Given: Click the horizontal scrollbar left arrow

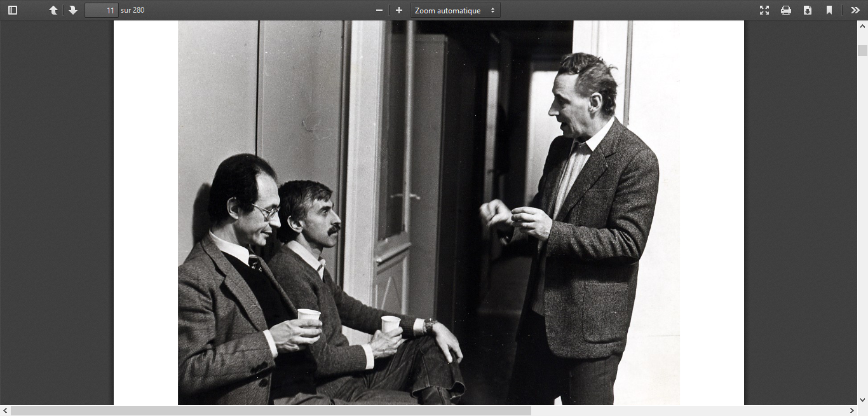Looking at the screenshot, I should tap(5, 411).
